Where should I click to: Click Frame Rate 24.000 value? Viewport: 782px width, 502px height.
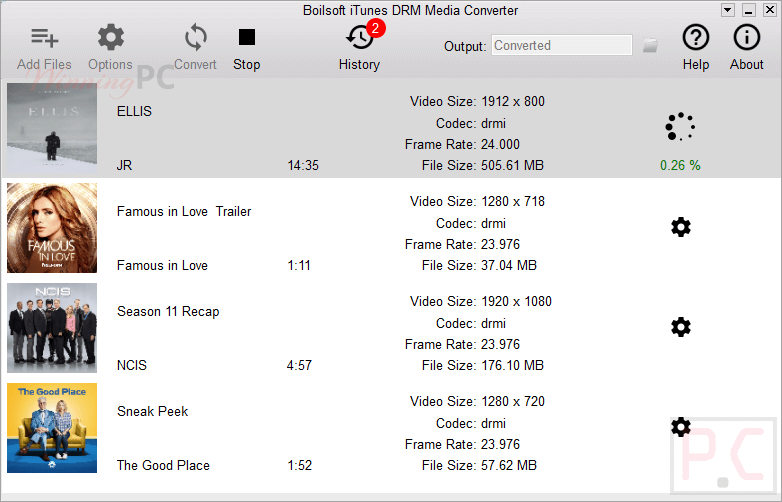click(500, 145)
